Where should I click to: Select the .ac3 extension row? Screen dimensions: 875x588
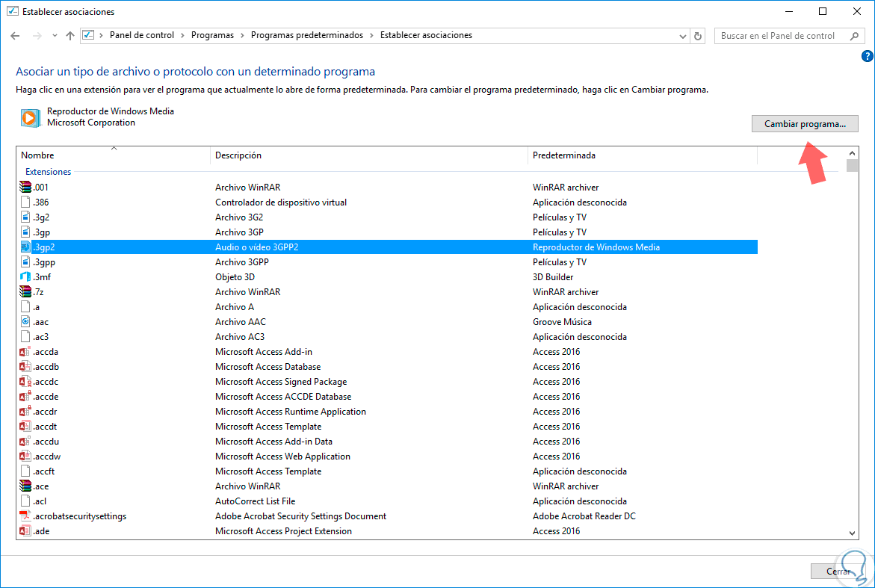click(387, 337)
